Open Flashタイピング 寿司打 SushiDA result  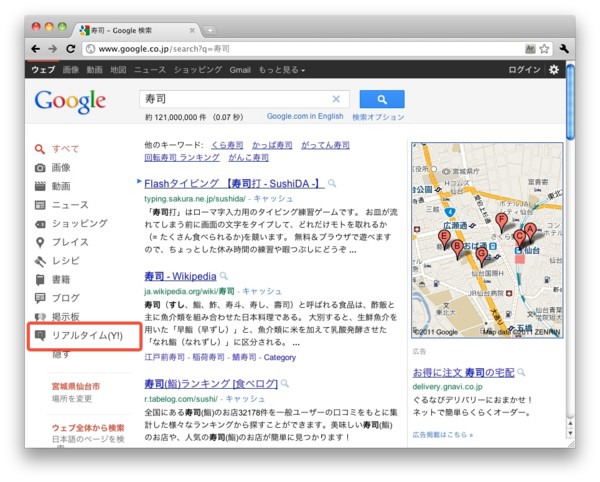234,184
